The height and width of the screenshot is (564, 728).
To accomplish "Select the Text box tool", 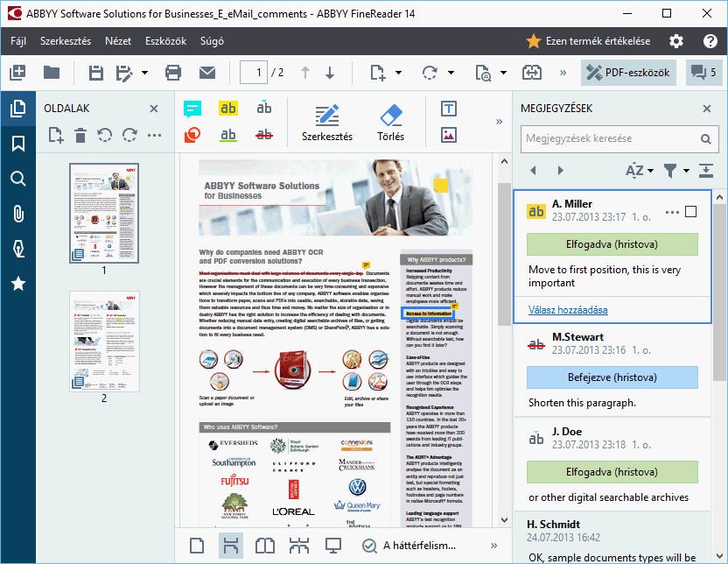I will 449,109.
